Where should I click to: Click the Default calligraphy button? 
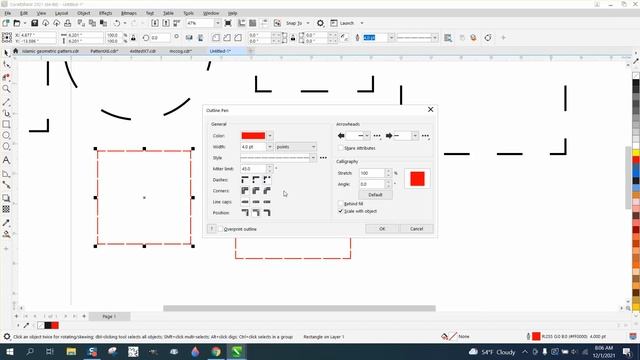pos(375,195)
